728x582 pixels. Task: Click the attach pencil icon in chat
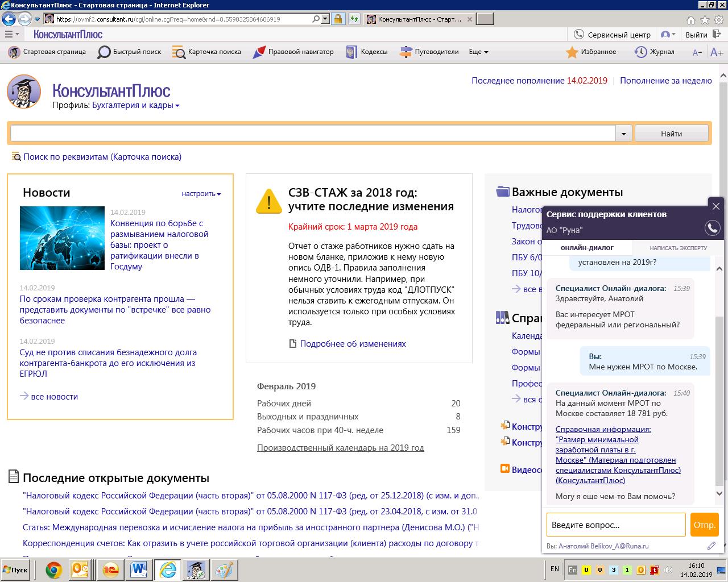[711, 546]
